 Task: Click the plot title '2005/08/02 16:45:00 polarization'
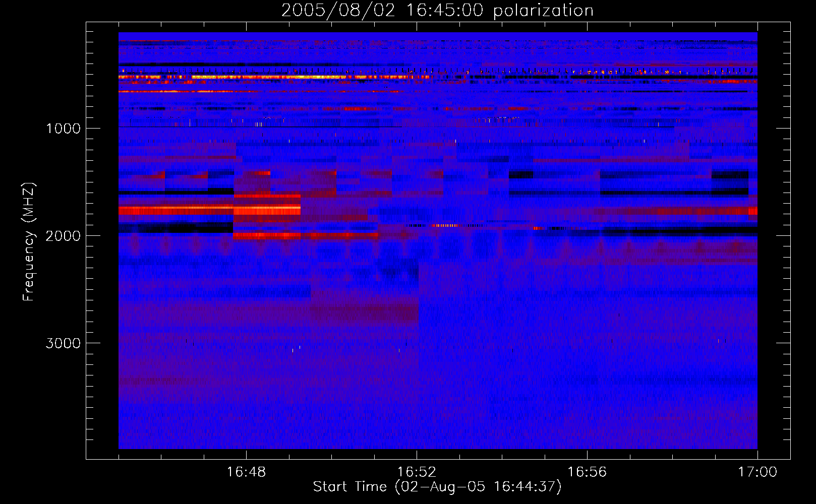(437, 11)
